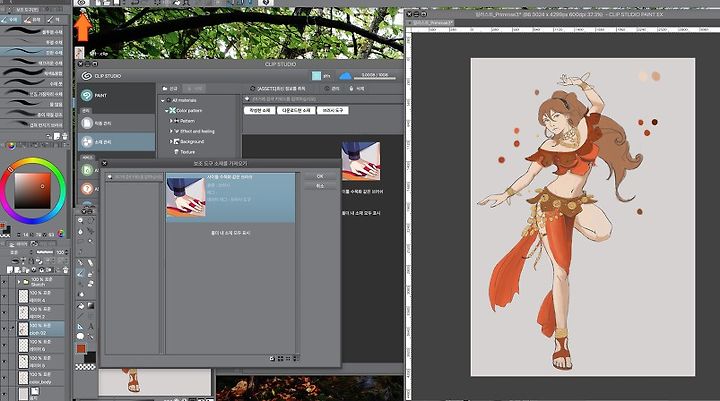
Task: Select the Fill bucket tool
Action: point(81,305)
